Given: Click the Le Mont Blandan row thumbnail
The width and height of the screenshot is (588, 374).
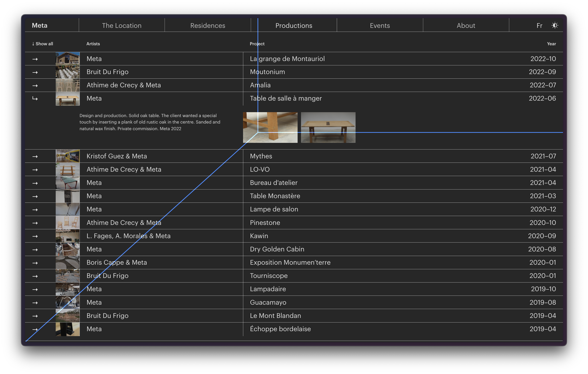Looking at the screenshot, I should pyautogui.click(x=68, y=316).
